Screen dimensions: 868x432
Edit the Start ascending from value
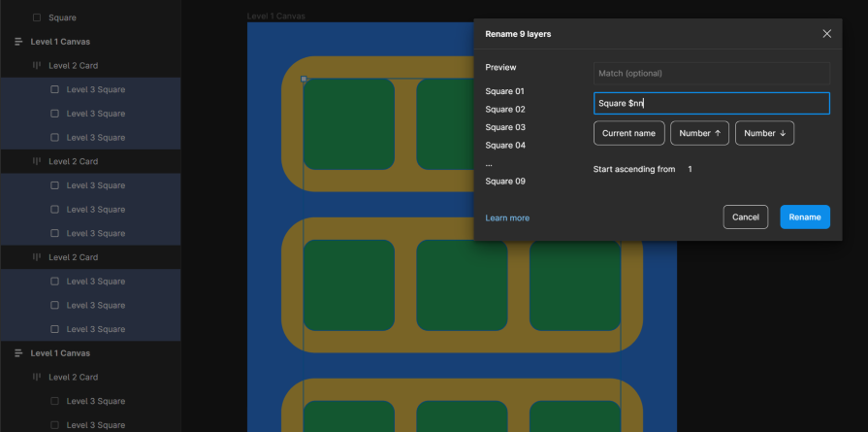[691, 169]
